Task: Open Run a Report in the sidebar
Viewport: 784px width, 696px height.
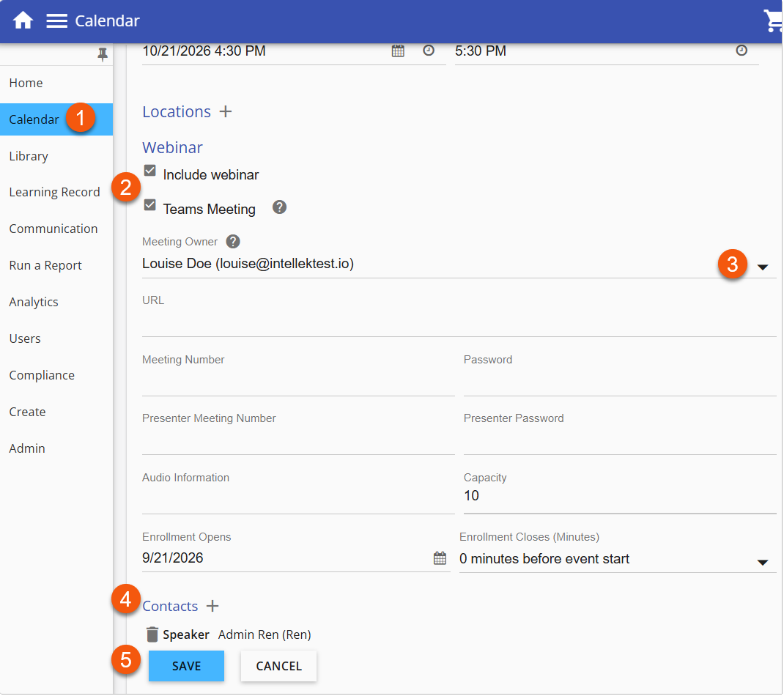Action: coord(56,265)
